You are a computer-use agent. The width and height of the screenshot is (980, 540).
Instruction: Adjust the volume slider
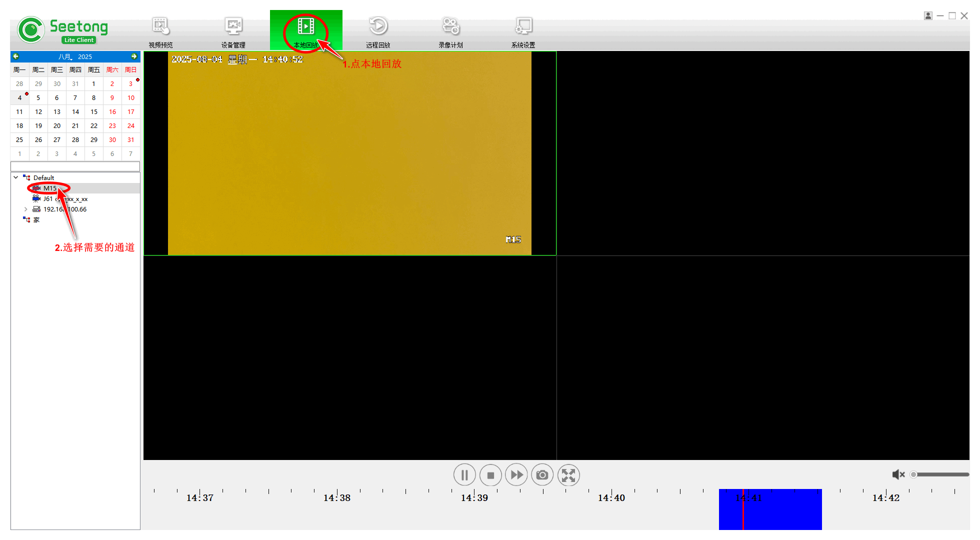pos(940,474)
